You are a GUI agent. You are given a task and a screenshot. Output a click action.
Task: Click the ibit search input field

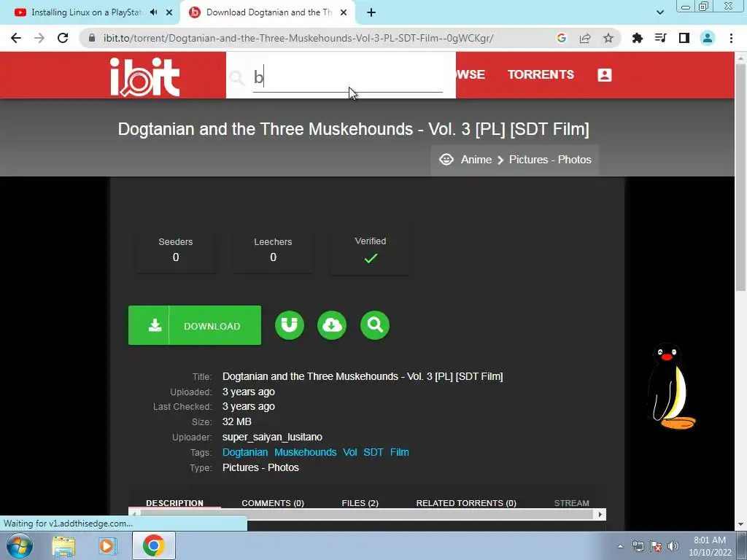tap(348, 77)
